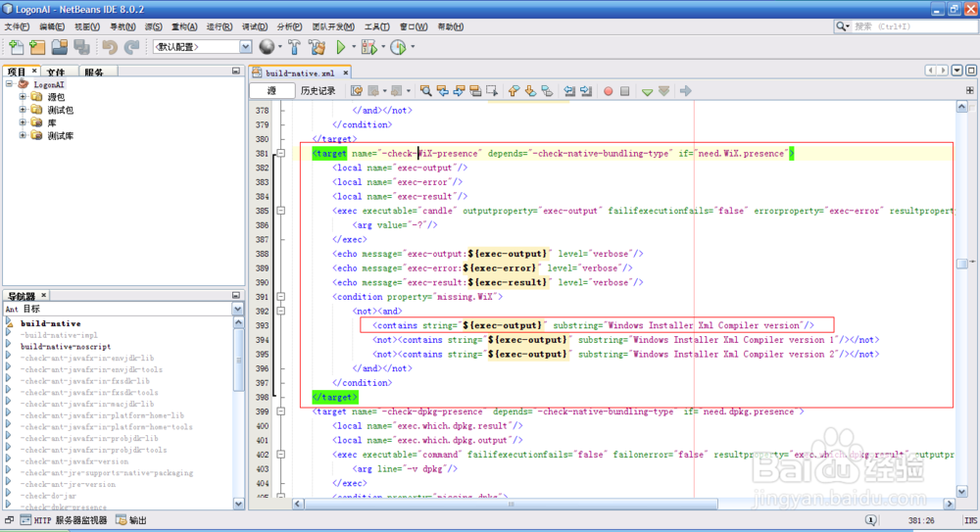Image resolution: width=980 pixels, height=532 pixels.
Task: Expand the 测试包 folder node
Action: (23, 110)
